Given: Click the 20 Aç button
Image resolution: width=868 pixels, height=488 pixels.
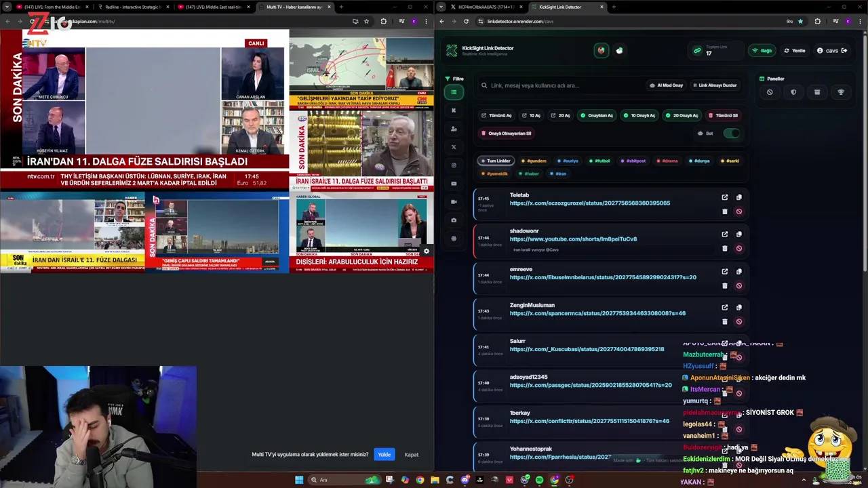Looking at the screenshot, I should coord(561,115).
